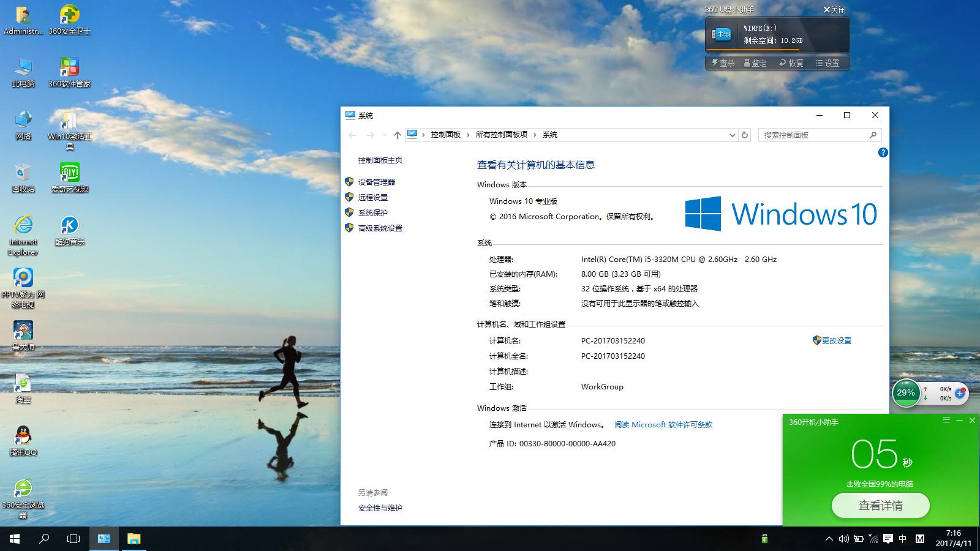This screenshot has height=551, width=980.
Task: Select the 鲁大师 desktop icon
Action: [x=23, y=335]
